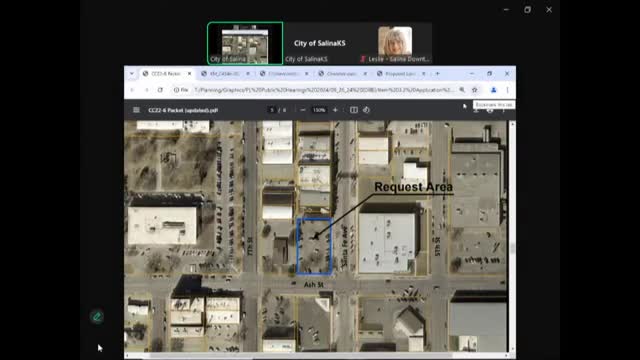This screenshot has height=360, width=640.
Task: Close the third browser tab
Action: tap(307, 74)
